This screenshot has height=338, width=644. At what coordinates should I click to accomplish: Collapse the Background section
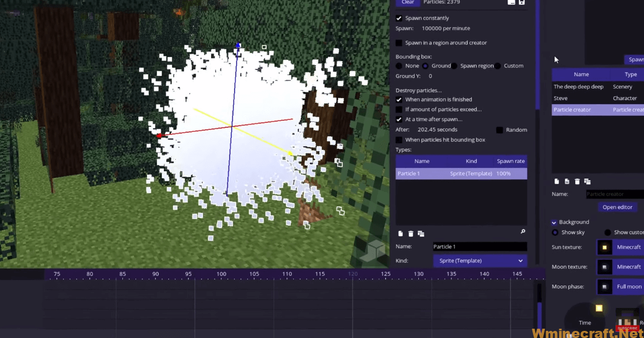pos(554,222)
